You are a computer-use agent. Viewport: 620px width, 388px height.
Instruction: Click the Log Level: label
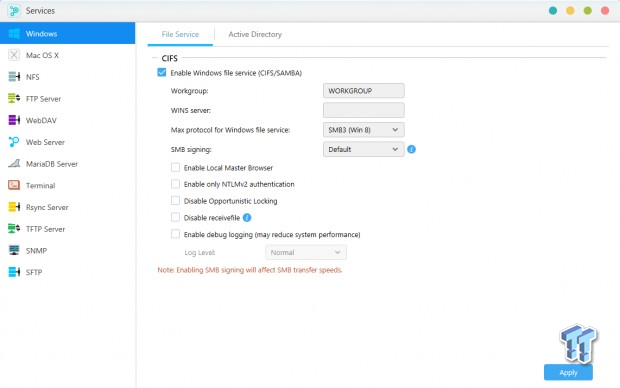point(200,252)
